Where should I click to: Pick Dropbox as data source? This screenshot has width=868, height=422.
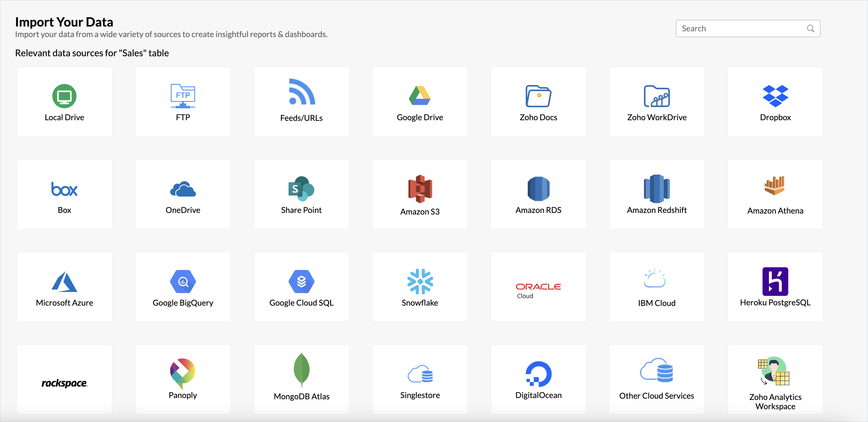pos(775,101)
